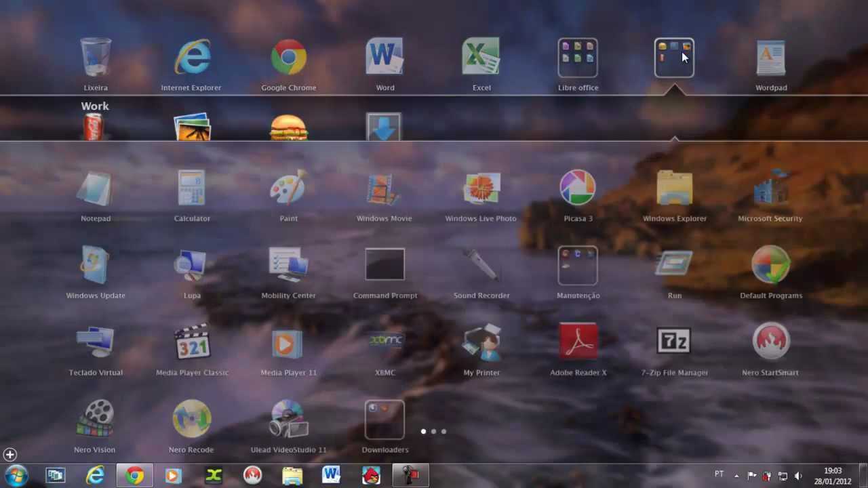Screen dimensions: 868x488
Task: Open the cola can app in Work folder
Action: (94, 127)
